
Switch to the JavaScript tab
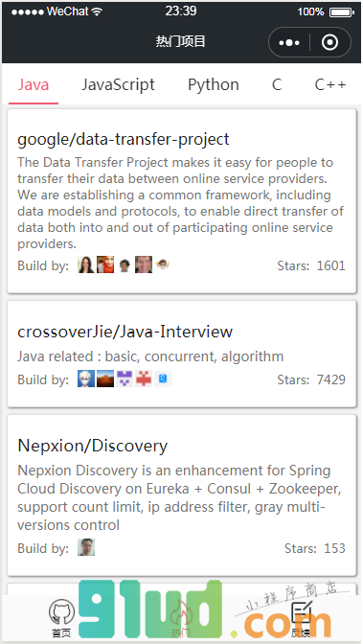118,85
